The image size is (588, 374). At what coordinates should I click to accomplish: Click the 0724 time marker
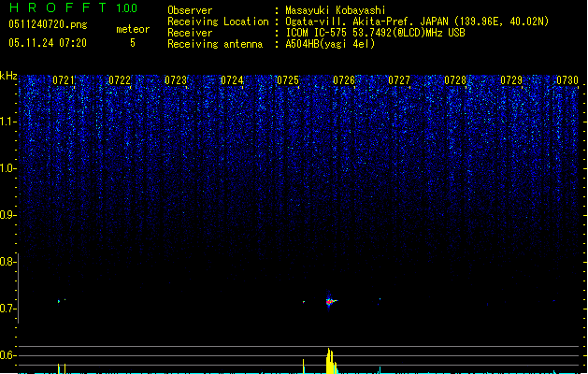point(232,79)
